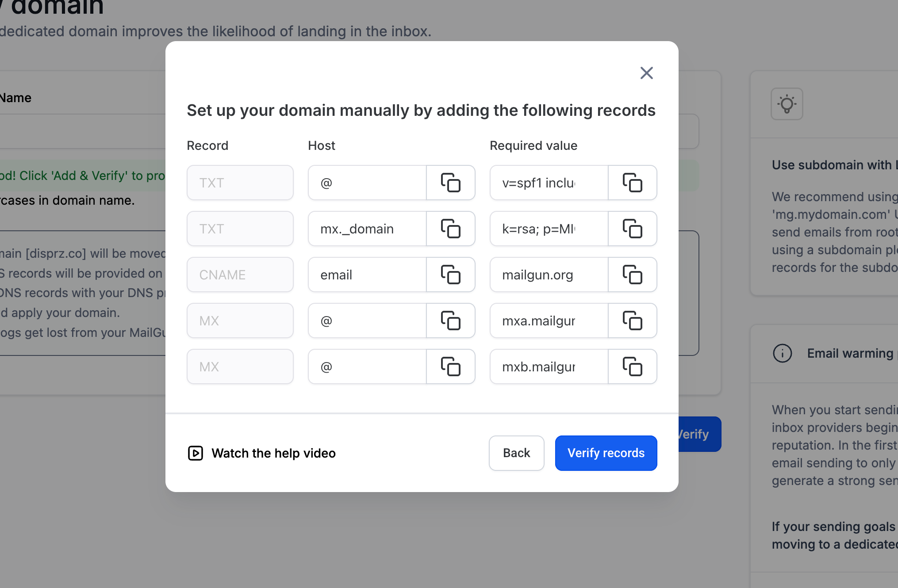Copy the mxb.mailgun required value
The width and height of the screenshot is (898, 588).
633,367
